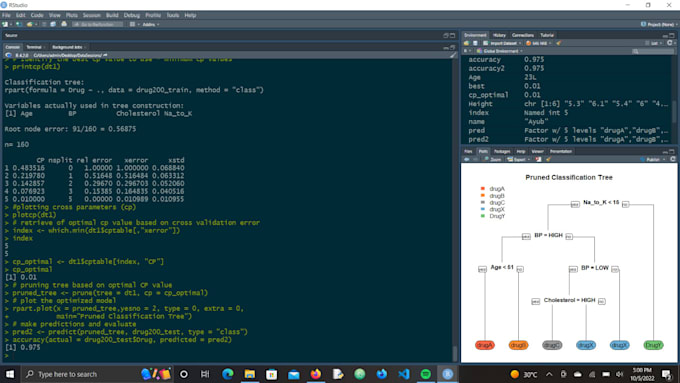This screenshot has width=680, height=383.
Task: Switch to the Connections tab
Action: [x=523, y=35]
